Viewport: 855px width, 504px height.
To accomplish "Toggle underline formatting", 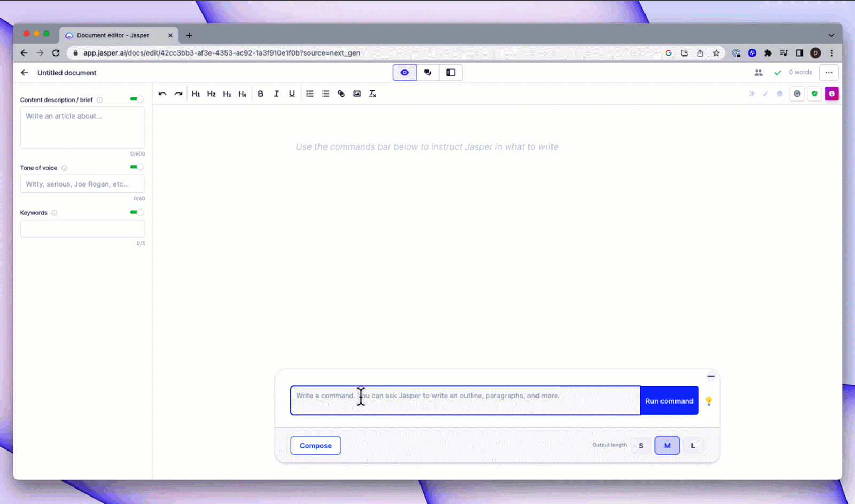I will [292, 94].
